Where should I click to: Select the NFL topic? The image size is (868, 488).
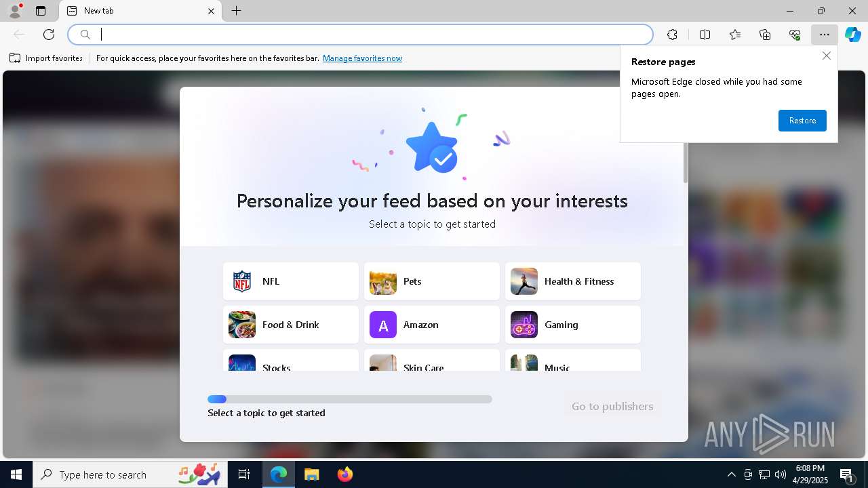pyautogui.click(x=291, y=281)
